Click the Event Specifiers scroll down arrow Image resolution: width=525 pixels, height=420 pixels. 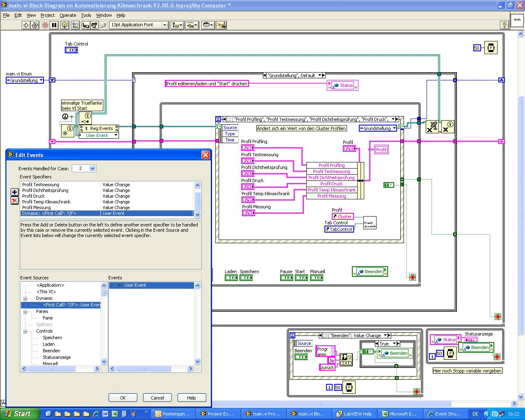point(198,215)
